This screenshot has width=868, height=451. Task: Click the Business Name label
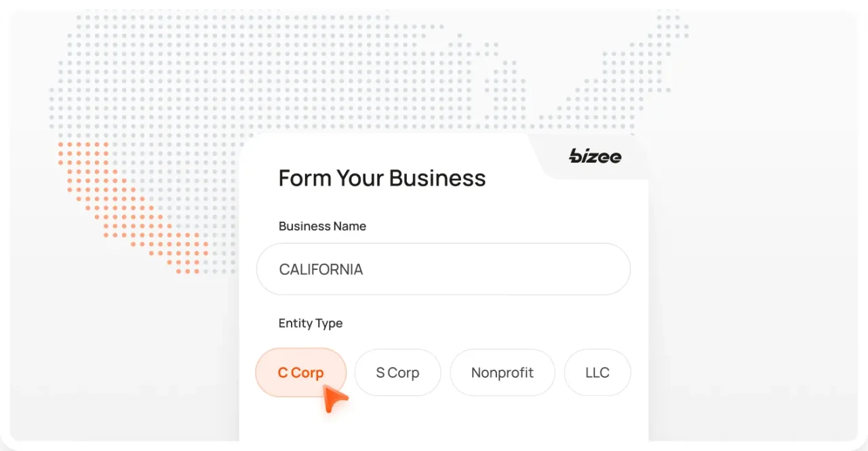point(322,226)
